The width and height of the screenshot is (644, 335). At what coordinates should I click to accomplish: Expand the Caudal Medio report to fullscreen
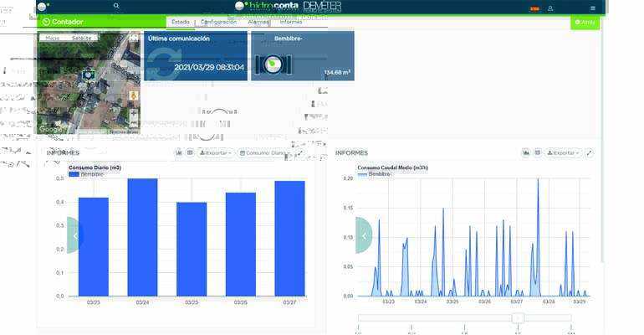[589, 153]
